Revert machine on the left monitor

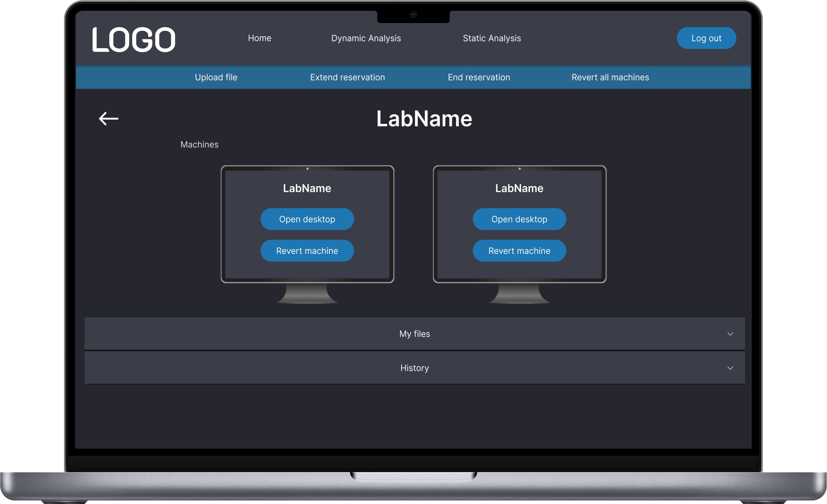(307, 251)
